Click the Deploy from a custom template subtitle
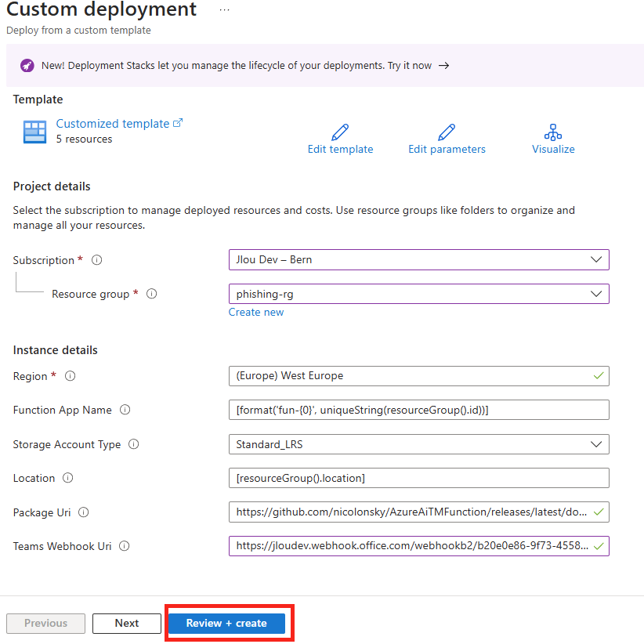 78,31
